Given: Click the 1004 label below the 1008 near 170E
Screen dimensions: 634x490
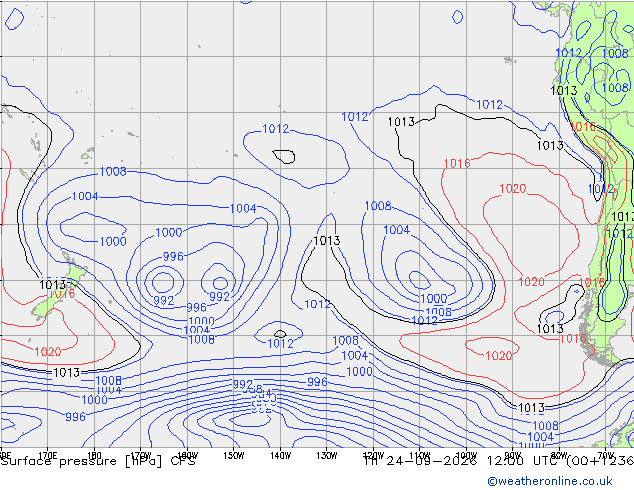Looking at the screenshot, I should coord(85,196).
